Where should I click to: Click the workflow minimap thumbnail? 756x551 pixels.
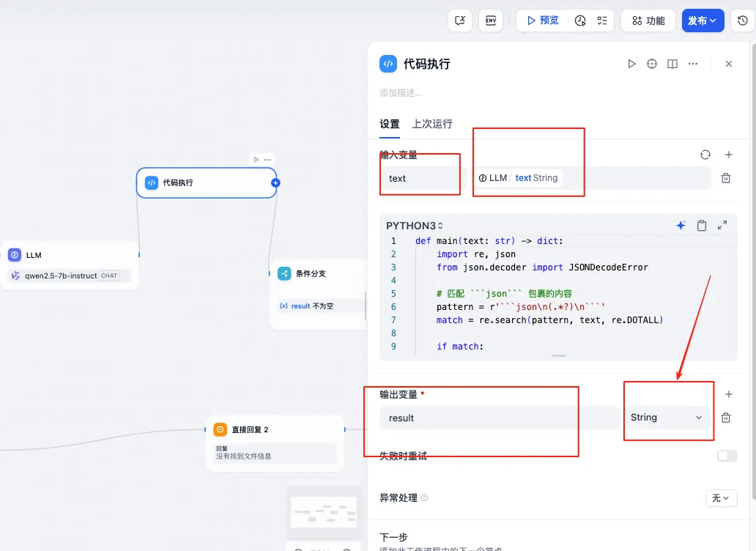324,512
